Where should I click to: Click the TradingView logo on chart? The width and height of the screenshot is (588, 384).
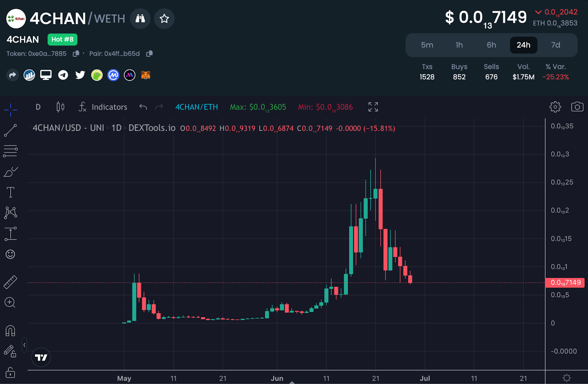tap(41, 357)
